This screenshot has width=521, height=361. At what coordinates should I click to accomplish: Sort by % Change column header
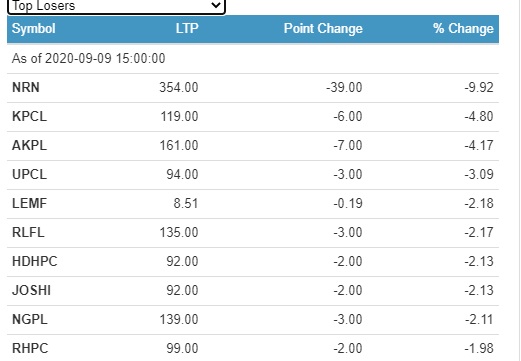[x=463, y=29]
